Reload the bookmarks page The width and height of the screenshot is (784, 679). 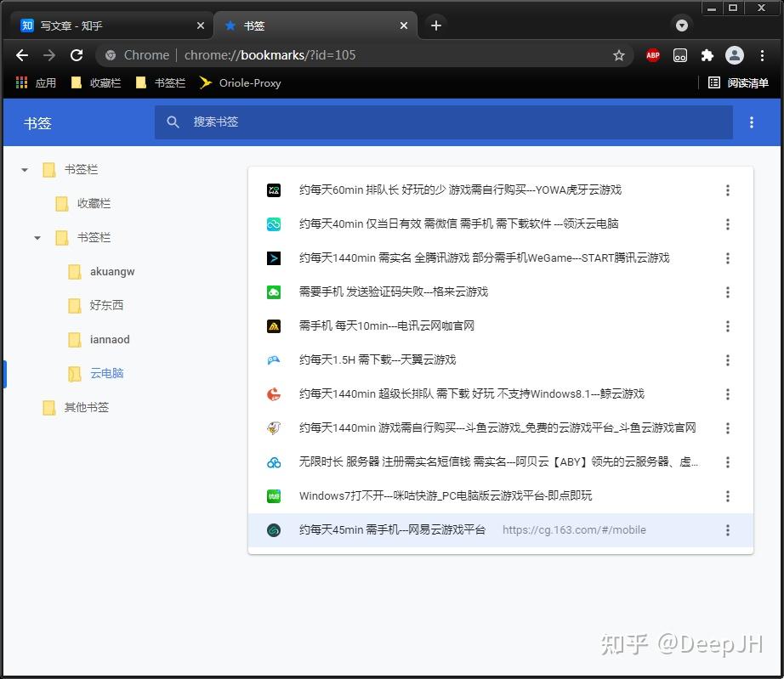[77, 55]
